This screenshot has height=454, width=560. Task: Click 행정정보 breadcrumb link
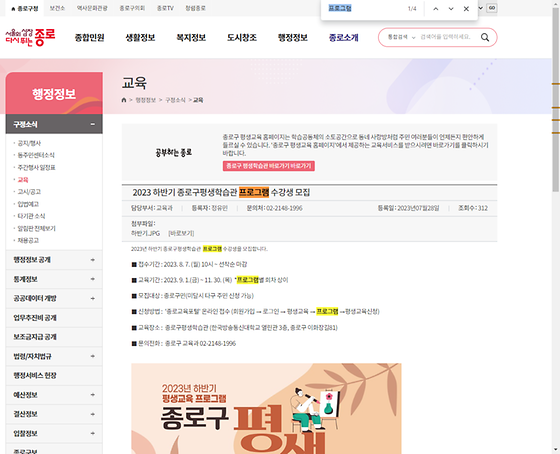(x=146, y=100)
